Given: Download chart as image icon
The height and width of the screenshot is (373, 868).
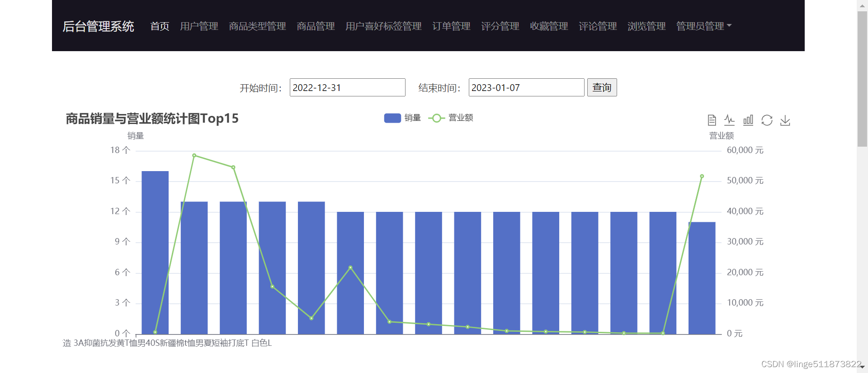Looking at the screenshot, I should 785,120.
